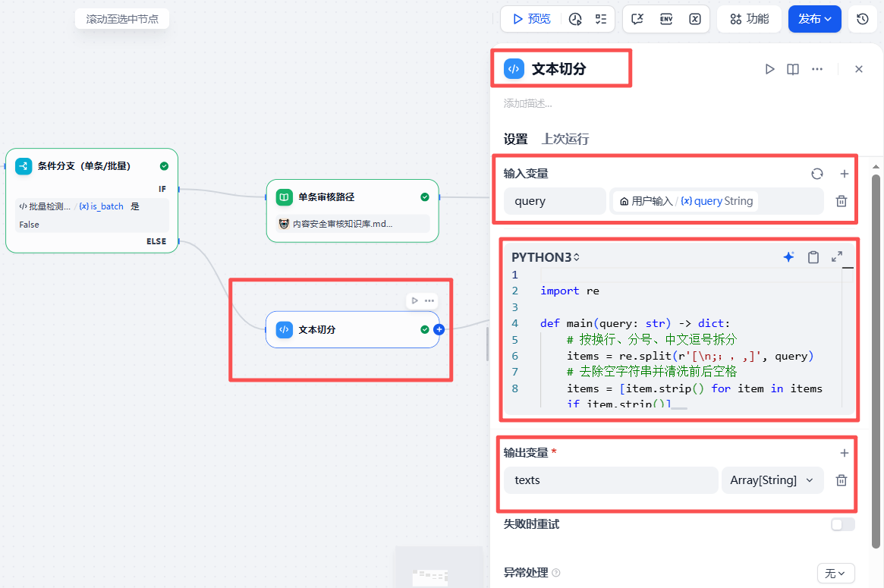
Task: Add a new input variable with plus icon
Action: [x=844, y=174]
